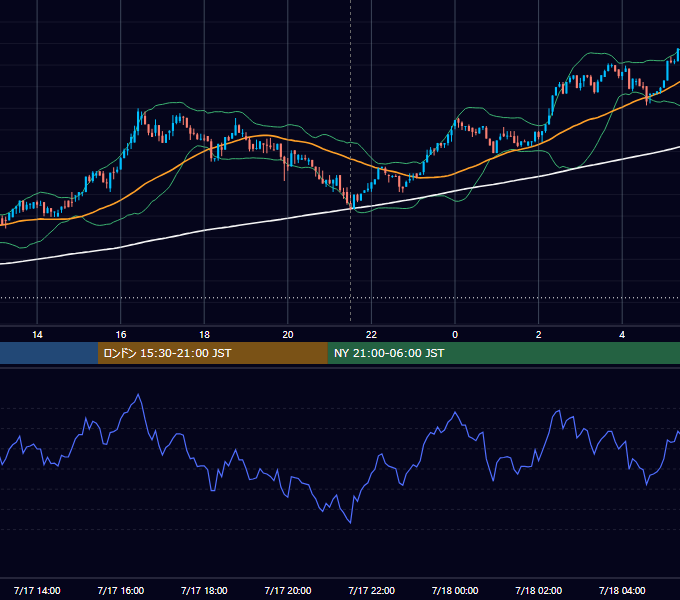Click the oscillator's lowest trough near 21:30
680x600 pixels.
point(350,522)
